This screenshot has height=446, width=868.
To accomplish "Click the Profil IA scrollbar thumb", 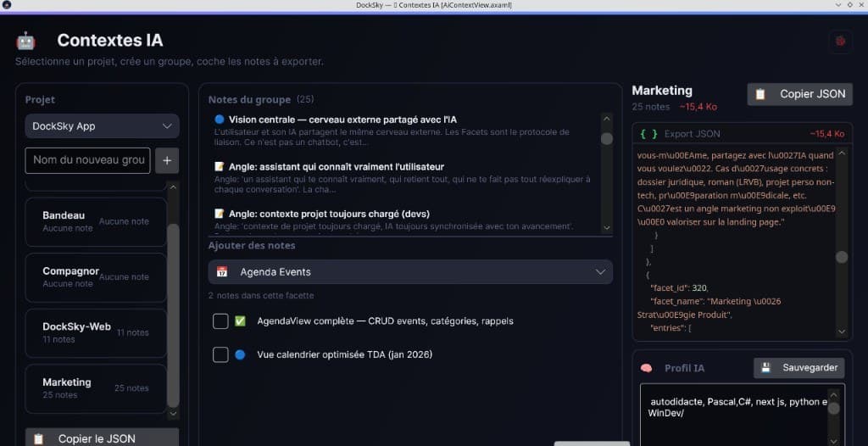I will (833, 409).
